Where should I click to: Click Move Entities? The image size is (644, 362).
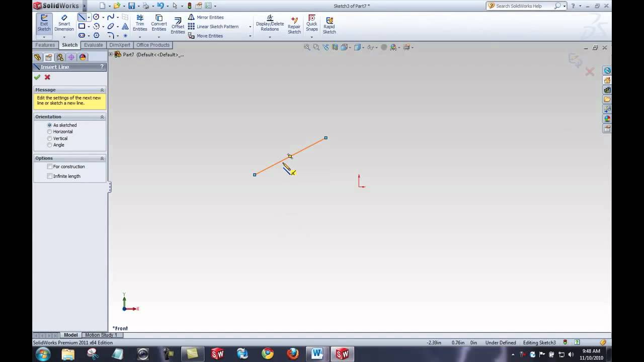pyautogui.click(x=205, y=36)
